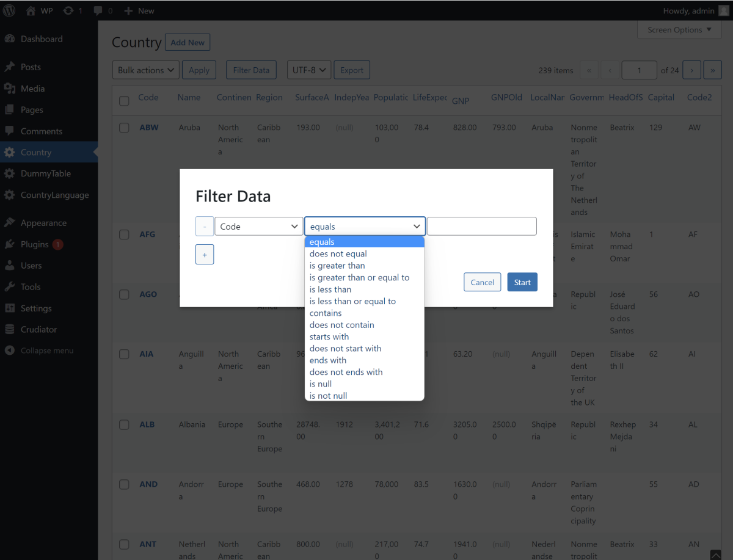Open the AND code link

[x=148, y=484]
